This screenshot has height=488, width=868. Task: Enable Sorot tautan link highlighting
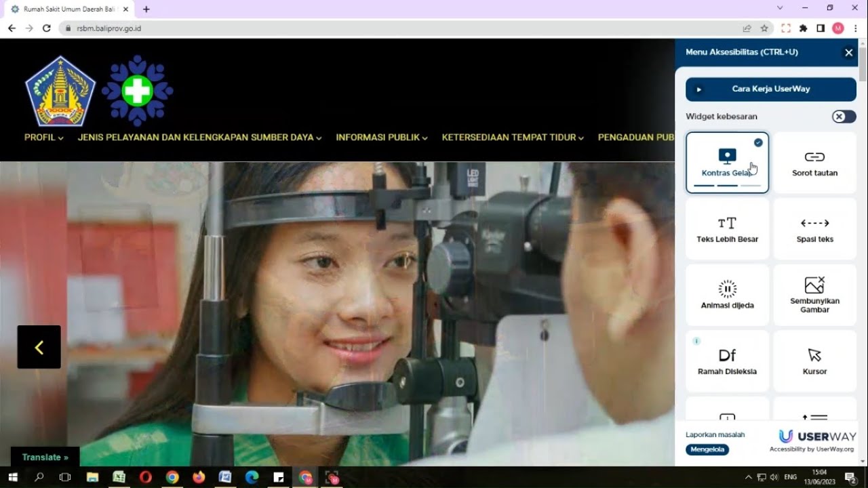814,163
